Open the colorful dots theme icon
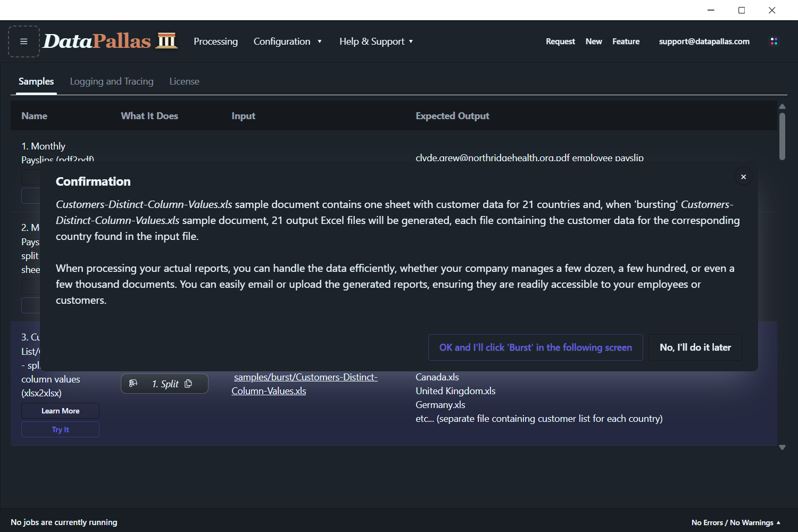Image resolution: width=798 pixels, height=532 pixels. [774, 41]
